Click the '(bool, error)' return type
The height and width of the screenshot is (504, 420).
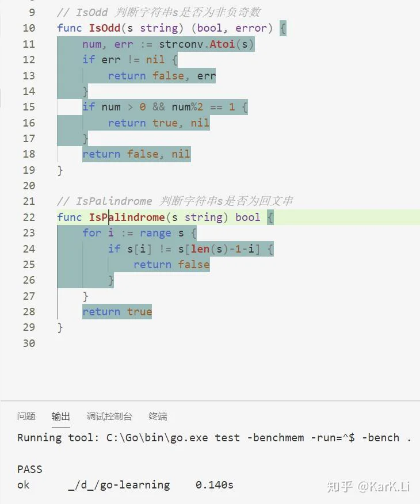point(232,28)
